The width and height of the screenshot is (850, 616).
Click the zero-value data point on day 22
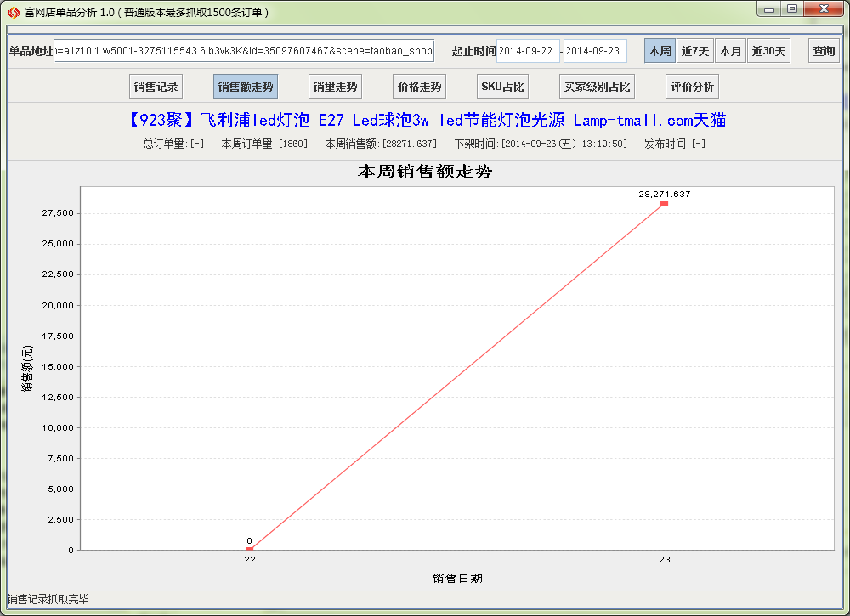click(x=250, y=550)
